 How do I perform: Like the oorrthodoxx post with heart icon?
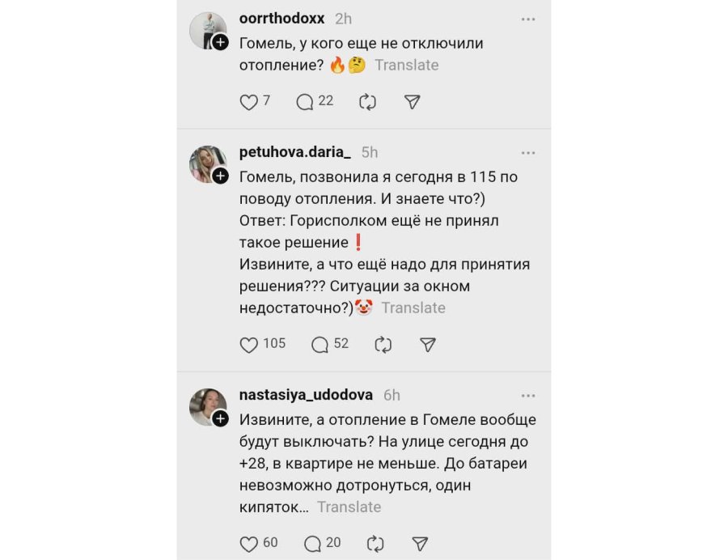(248, 102)
